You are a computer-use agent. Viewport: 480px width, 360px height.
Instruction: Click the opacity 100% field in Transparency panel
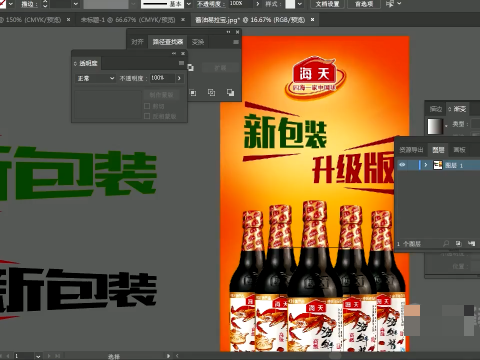[x=162, y=78]
